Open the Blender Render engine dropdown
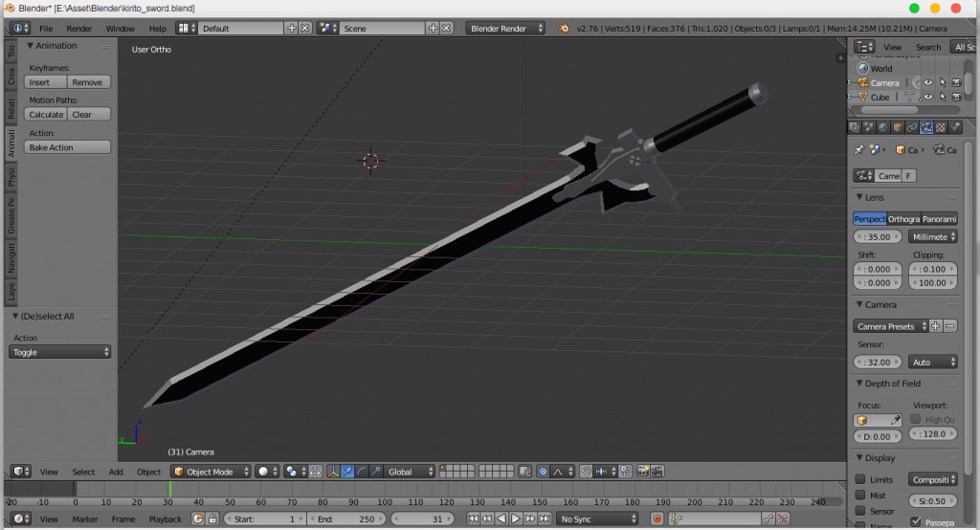 pyautogui.click(x=505, y=28)
